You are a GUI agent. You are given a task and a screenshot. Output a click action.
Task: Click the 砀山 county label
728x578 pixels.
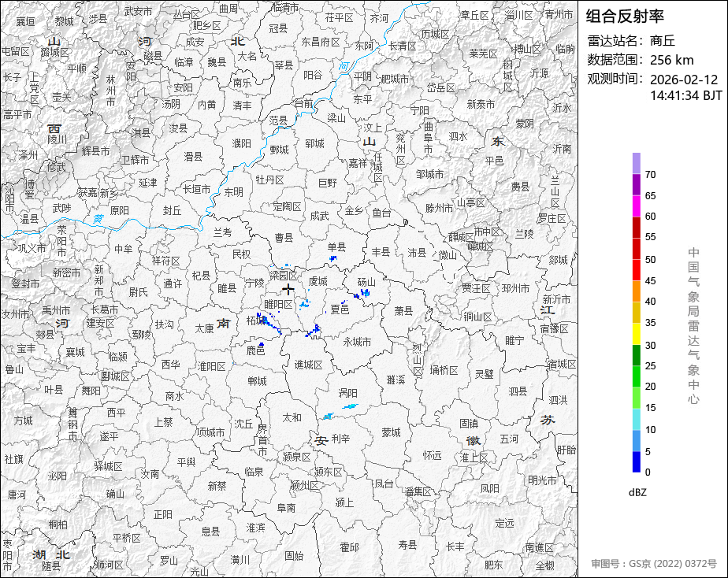(366, 282)
